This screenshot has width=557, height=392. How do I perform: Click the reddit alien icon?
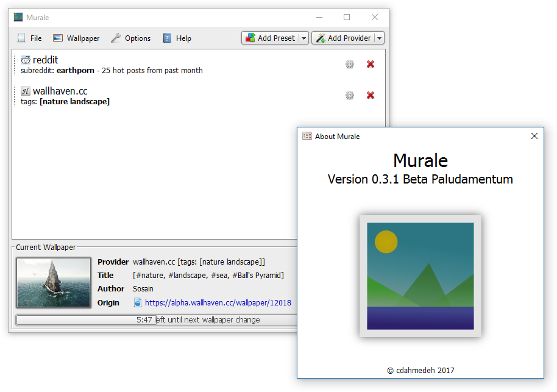(x=26, y=60)
